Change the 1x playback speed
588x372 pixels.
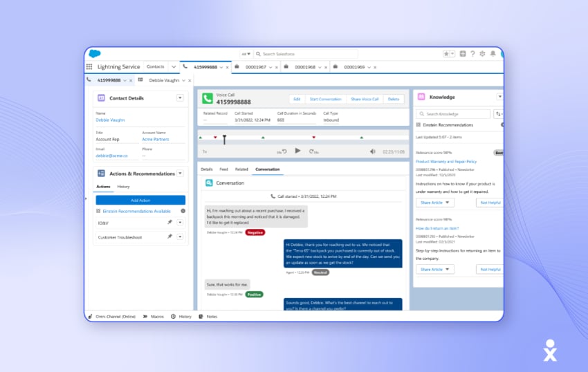click(205, 151)
